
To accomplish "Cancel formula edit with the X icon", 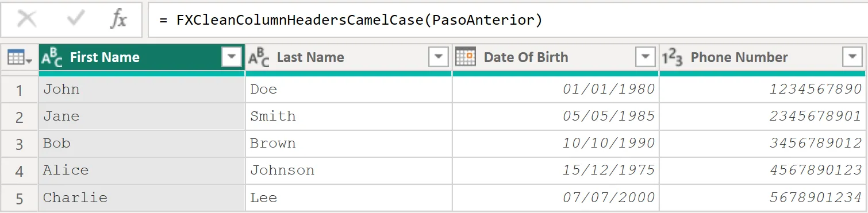I will coord(27,20).
